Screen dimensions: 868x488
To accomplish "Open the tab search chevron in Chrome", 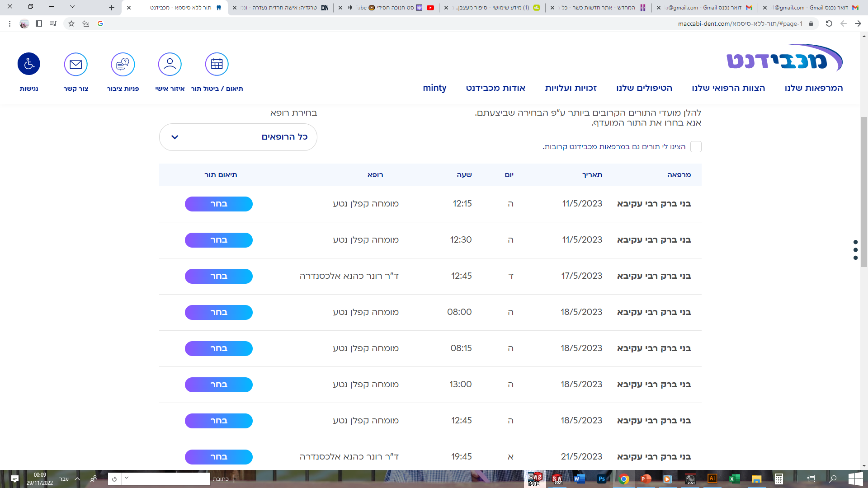I will [72, 7].
